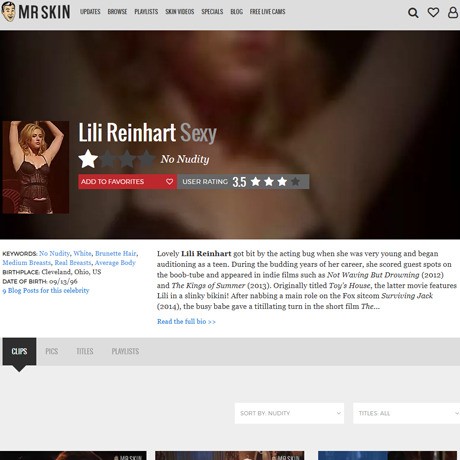Switch to the Pics tab
The image size is (460, 460).
pyautogui.click(x=52, y=351)
